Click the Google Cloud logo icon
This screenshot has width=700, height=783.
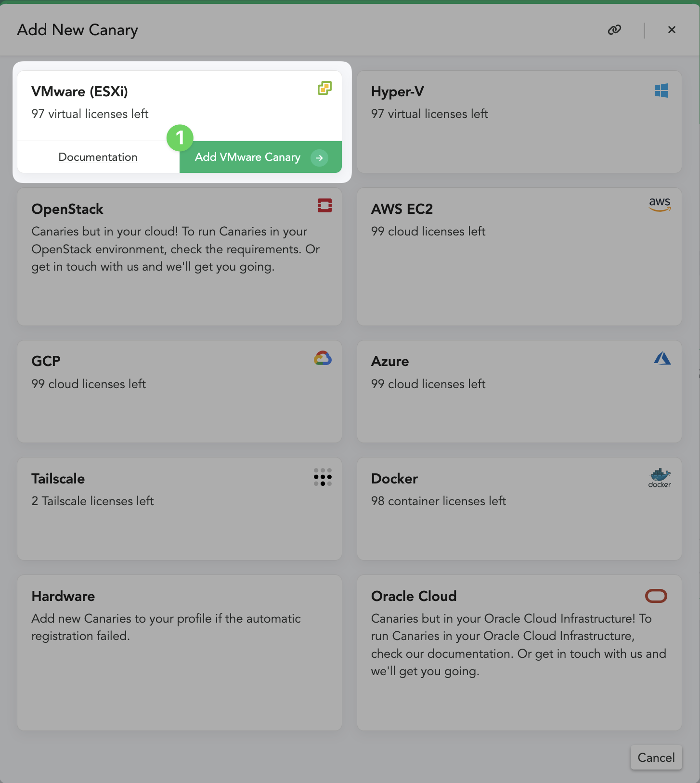pyautogui.click(x=323, y=358)
